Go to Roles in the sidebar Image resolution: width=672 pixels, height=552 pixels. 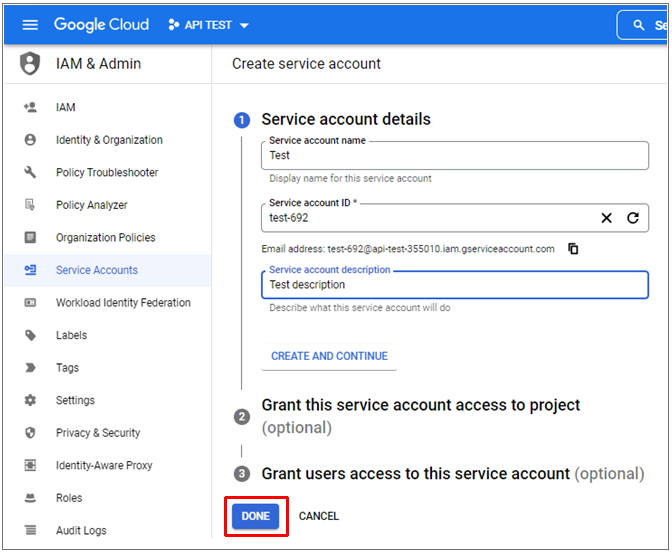69,498
